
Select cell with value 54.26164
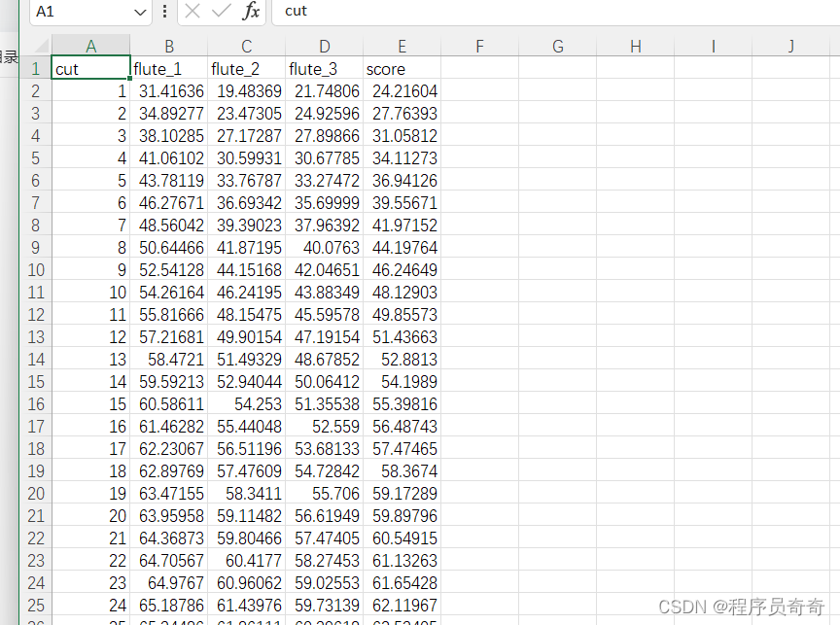[x=169, y=292]
